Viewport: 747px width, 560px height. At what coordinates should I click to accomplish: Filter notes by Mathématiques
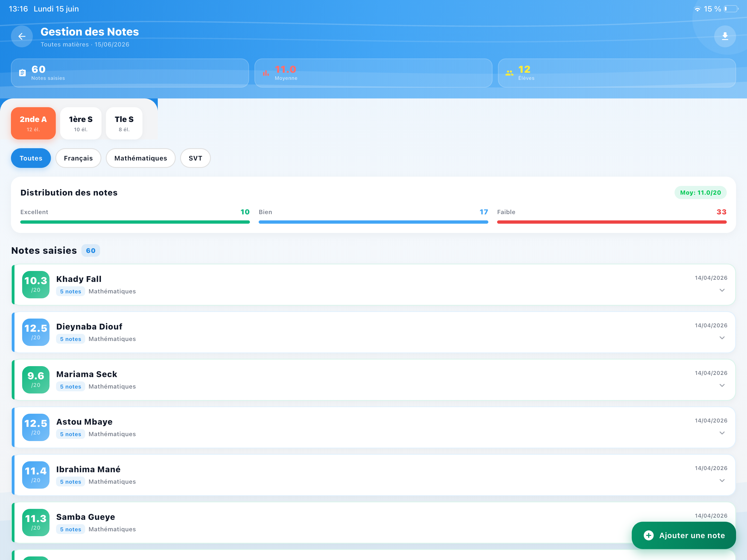(141, 158)
